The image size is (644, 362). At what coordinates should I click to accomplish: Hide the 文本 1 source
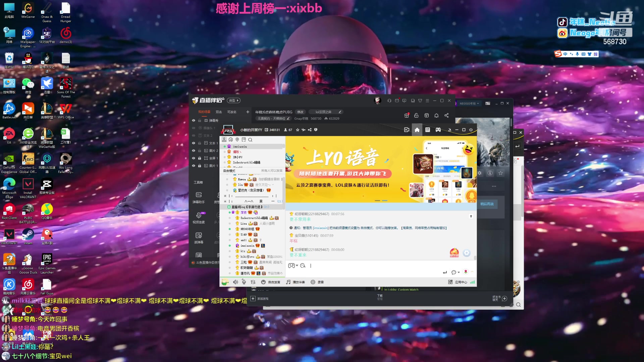(x=194, y=143)
